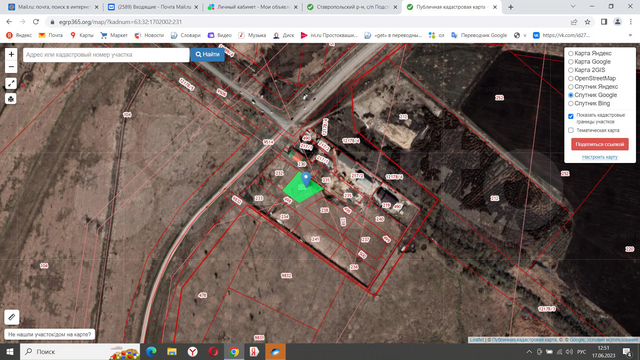Open the Яндекс bookmark
The width and height of the screenshot is (640, 360).
click(x=19, y=36)
